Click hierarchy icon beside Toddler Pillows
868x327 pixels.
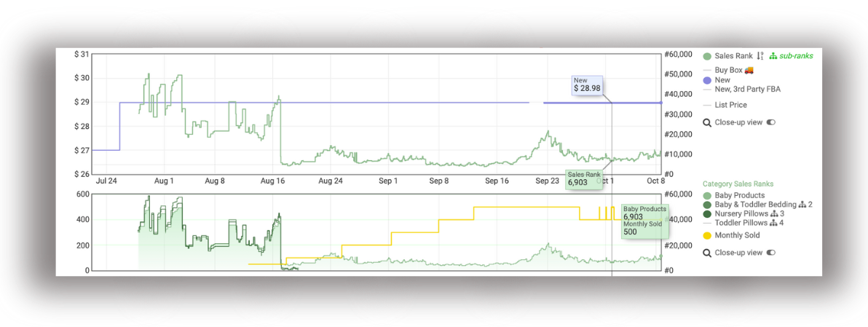774,223
